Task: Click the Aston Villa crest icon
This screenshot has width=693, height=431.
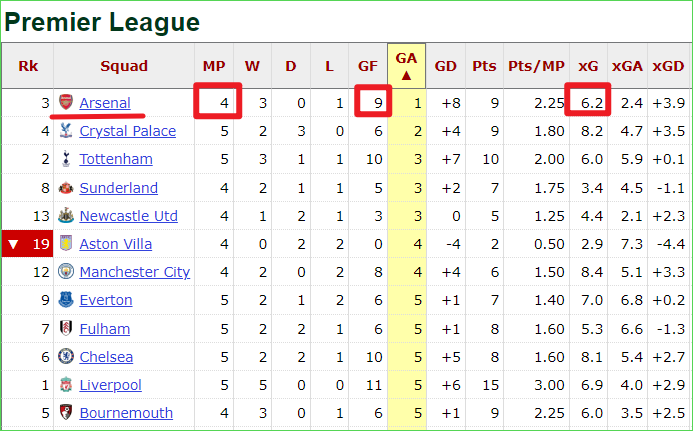Action: [66, 244]
